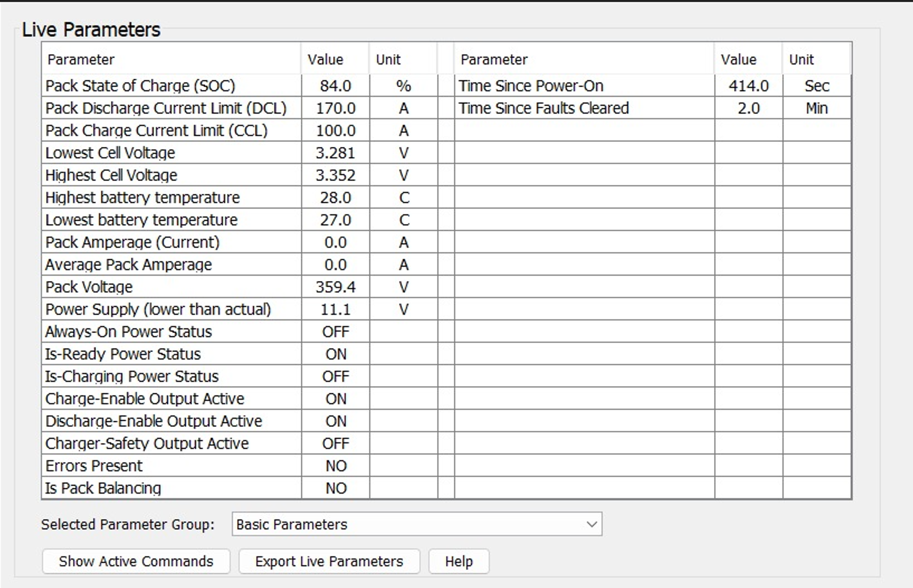Screen dimensions: 913x588
Task: Select Pack Charge Current Limit parameter
Action: [156, 130]
